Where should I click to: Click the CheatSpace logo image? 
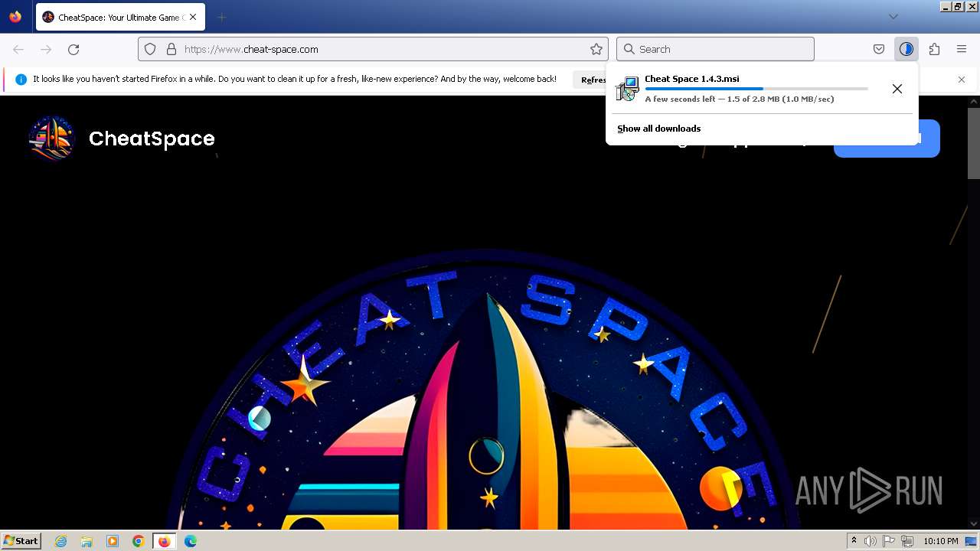[x=52, y=139]
